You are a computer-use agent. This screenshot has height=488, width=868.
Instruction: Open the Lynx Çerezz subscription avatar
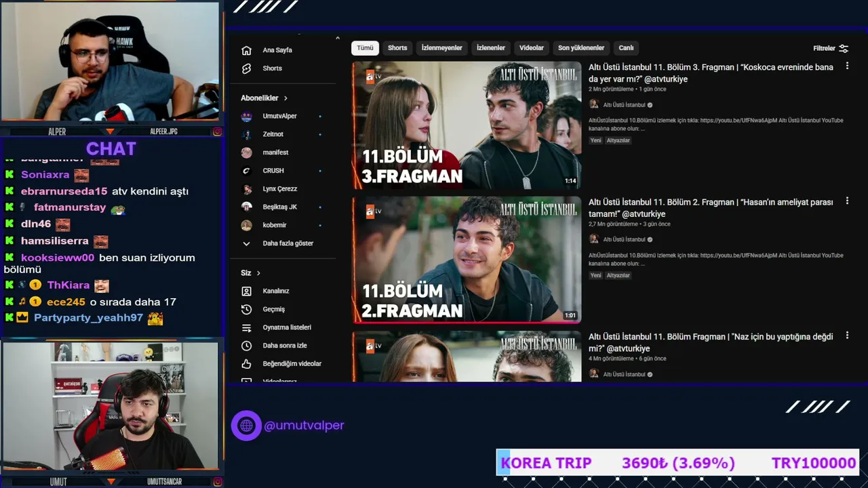click(x=247, y=189)
